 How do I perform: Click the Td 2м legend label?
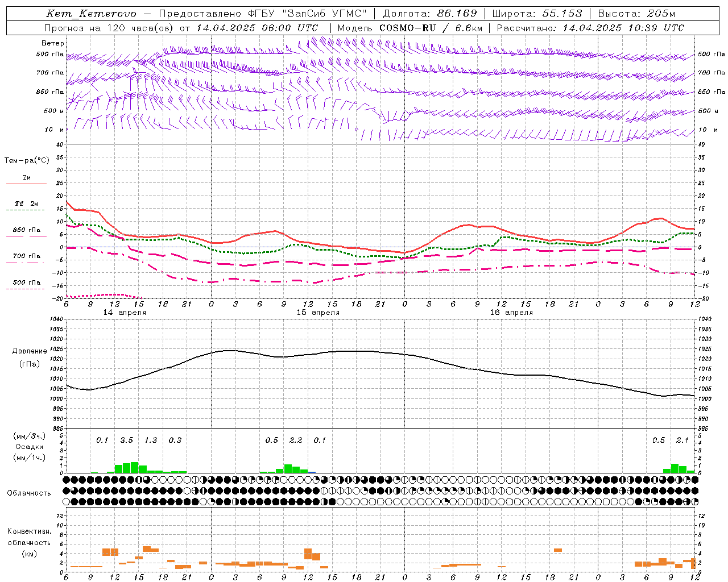26,203
